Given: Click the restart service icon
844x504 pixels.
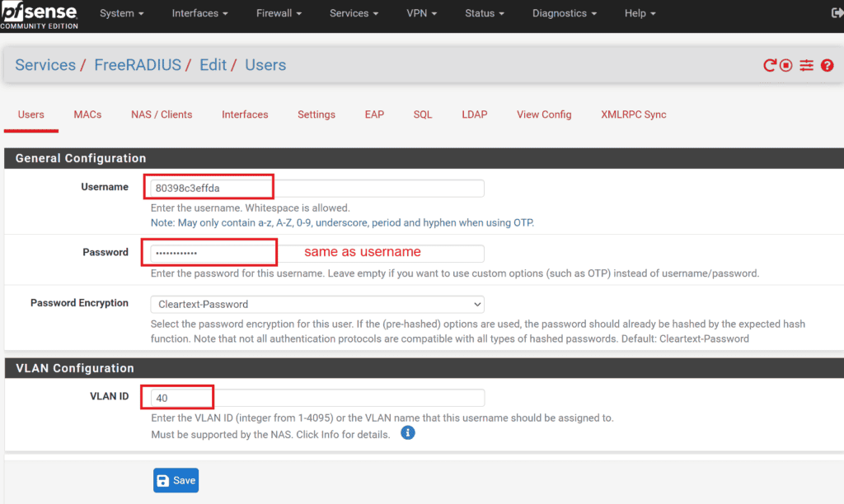Looking at the screenshot, I should [x=769, y=66].
